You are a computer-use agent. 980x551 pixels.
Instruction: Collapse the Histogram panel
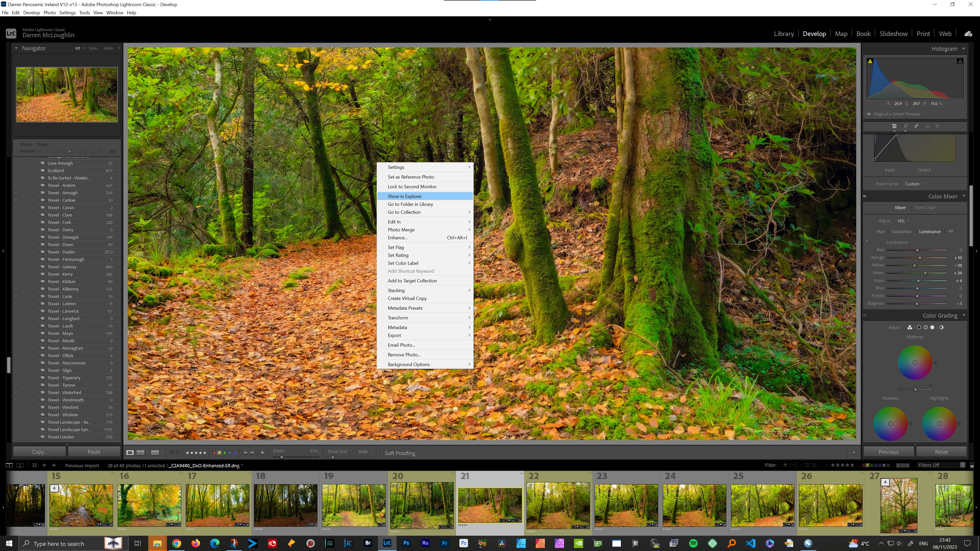[963, 49]
